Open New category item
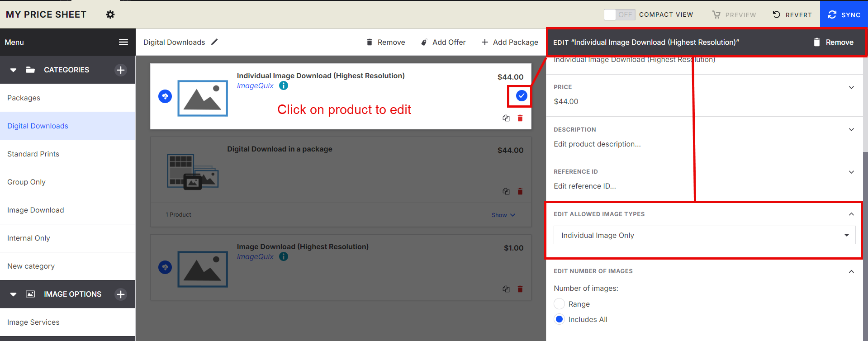 (68, 266)
